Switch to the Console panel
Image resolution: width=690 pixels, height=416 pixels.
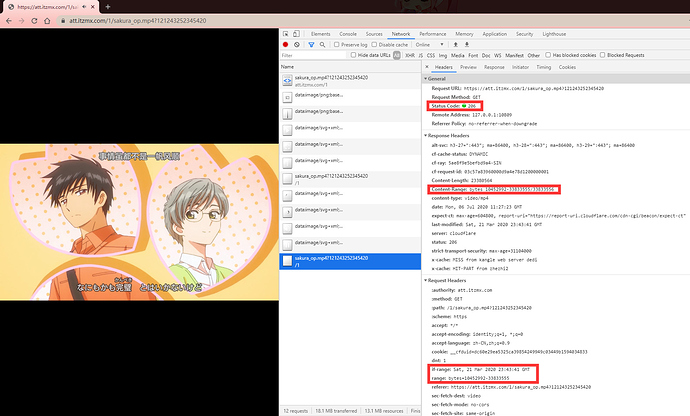click(x=348, y=34)
